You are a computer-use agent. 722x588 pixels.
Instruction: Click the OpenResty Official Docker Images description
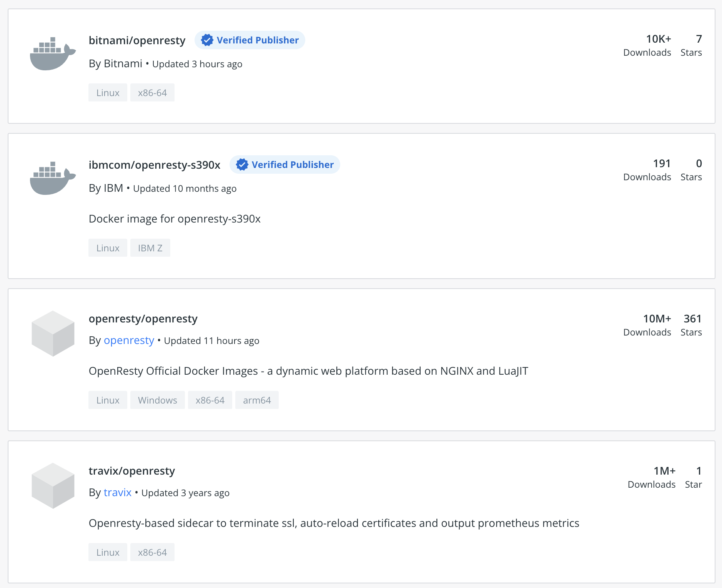(x=308, y=371)
